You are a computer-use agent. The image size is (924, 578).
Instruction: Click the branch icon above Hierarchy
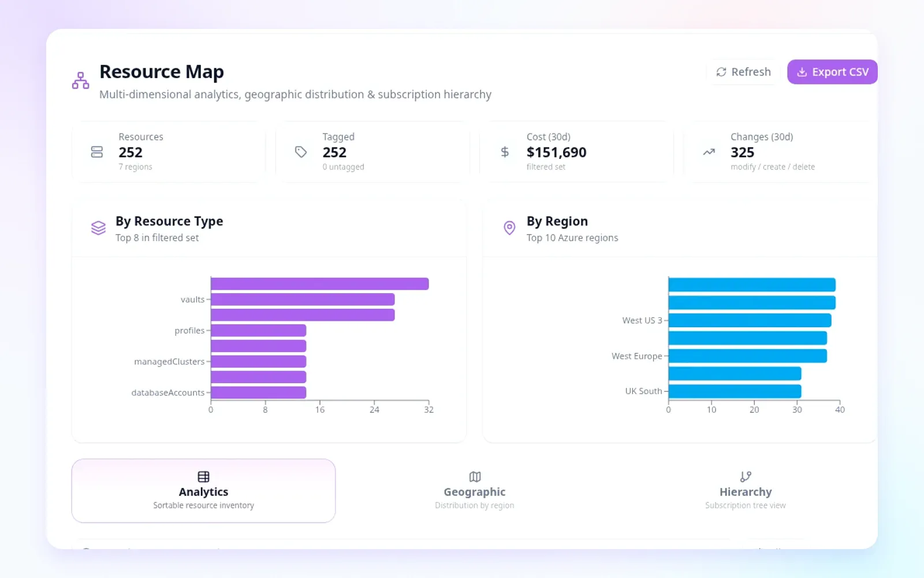746,477
